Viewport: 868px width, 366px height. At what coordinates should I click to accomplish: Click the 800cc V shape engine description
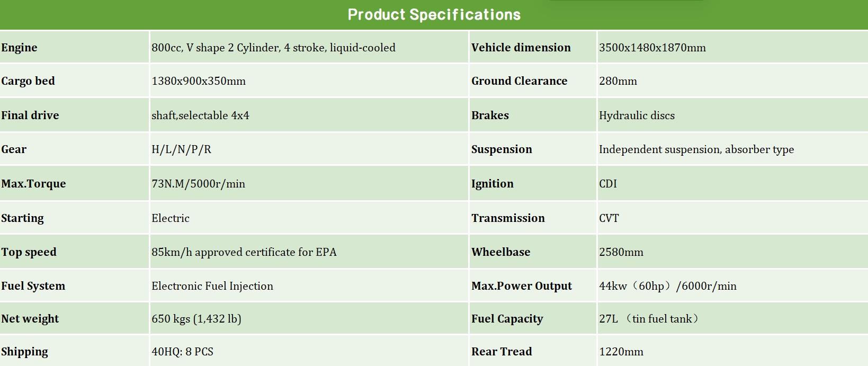(273, 48)
